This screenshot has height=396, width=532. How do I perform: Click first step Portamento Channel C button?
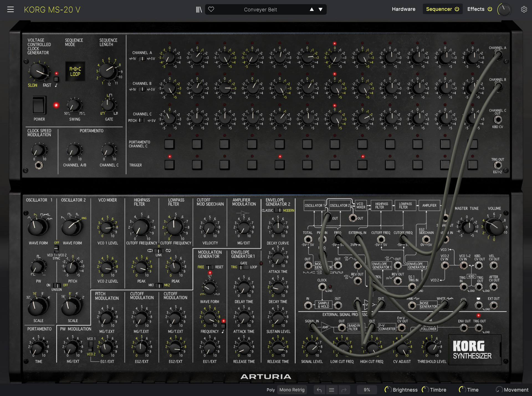point(169,144)
